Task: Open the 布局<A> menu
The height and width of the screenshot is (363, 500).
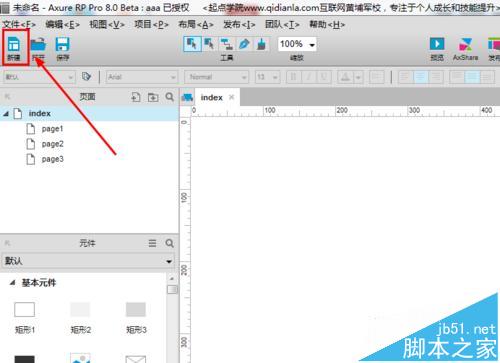Action: pos(196,25)
